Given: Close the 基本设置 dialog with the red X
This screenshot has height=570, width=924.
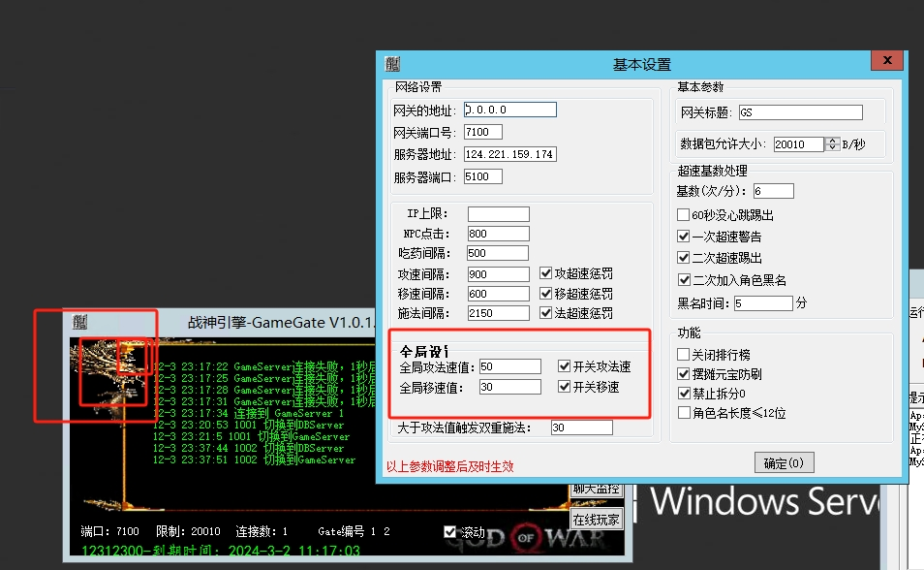Looking at the screenshot, I should click(886, 62).
